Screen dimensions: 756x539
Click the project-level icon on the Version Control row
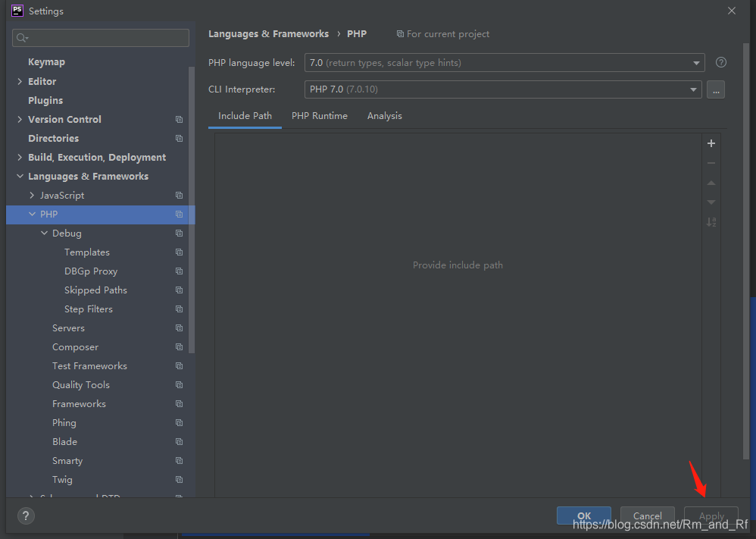click(x=179, y=119)
